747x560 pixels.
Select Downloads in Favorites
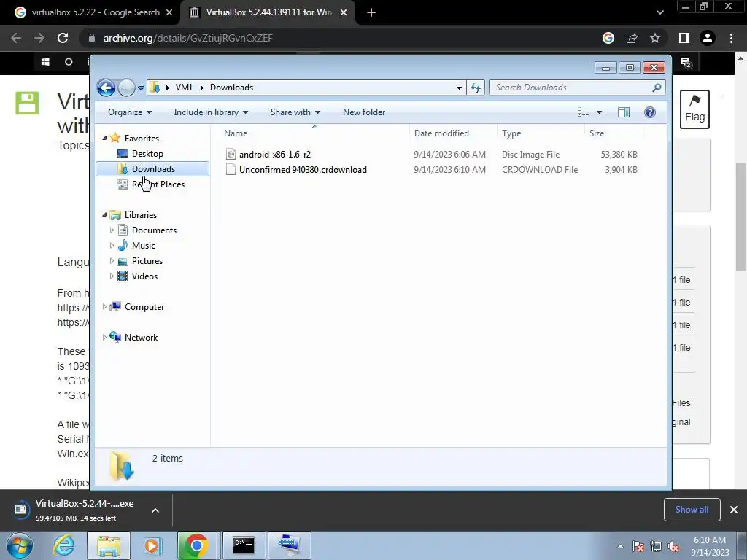coord(152,169)
